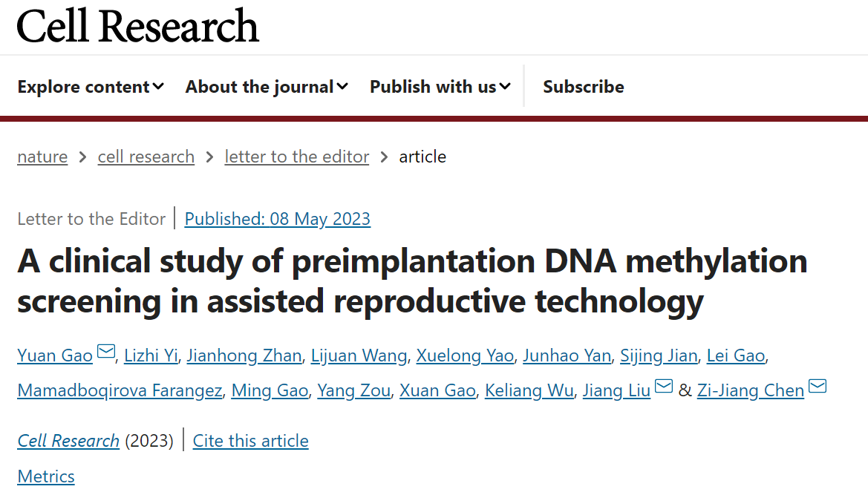Click author Xuelong Yao's name
The image size is (868, 495).
point(465,355)
